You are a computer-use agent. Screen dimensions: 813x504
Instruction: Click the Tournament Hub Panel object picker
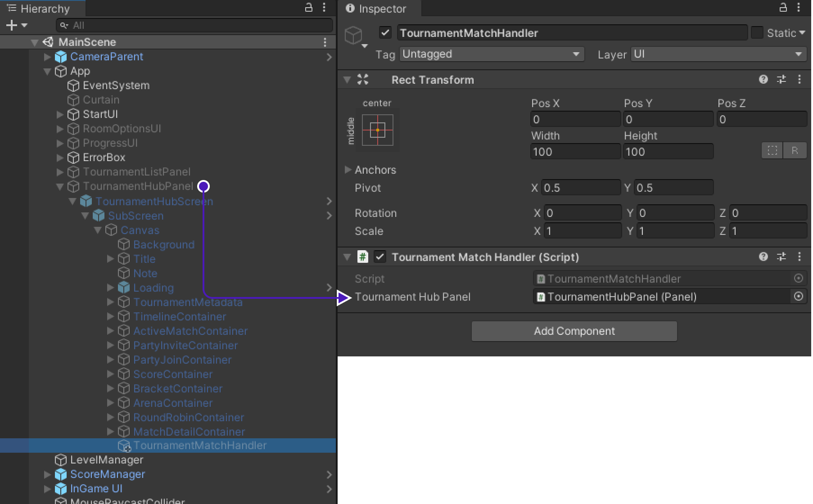pyautogui.click(x=799, y=297)
